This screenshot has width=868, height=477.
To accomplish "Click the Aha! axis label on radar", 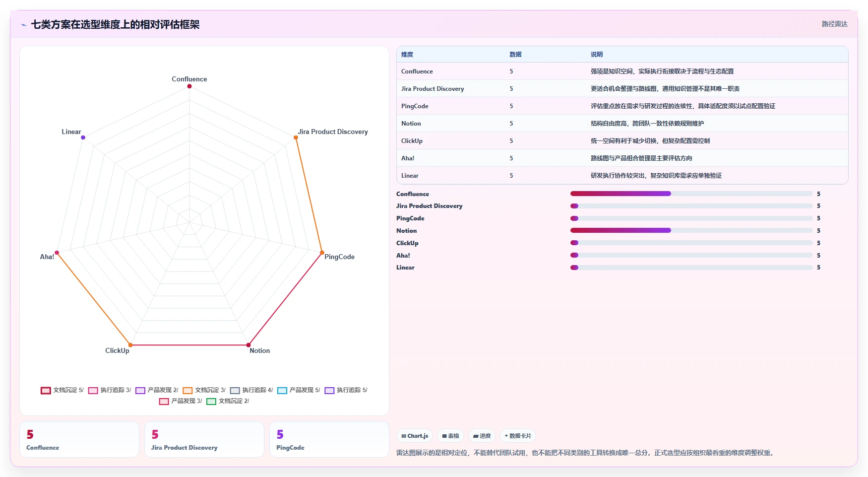I will (47, 257).
